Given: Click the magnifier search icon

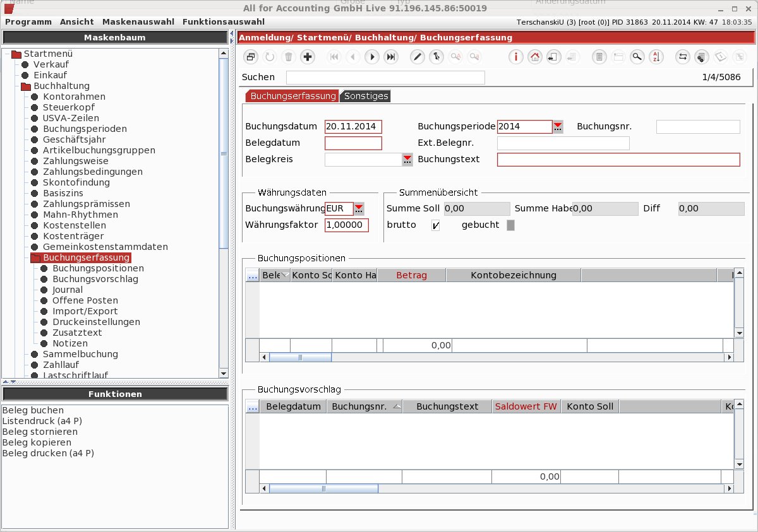Looking at the screenshot, I should point(637,57).
